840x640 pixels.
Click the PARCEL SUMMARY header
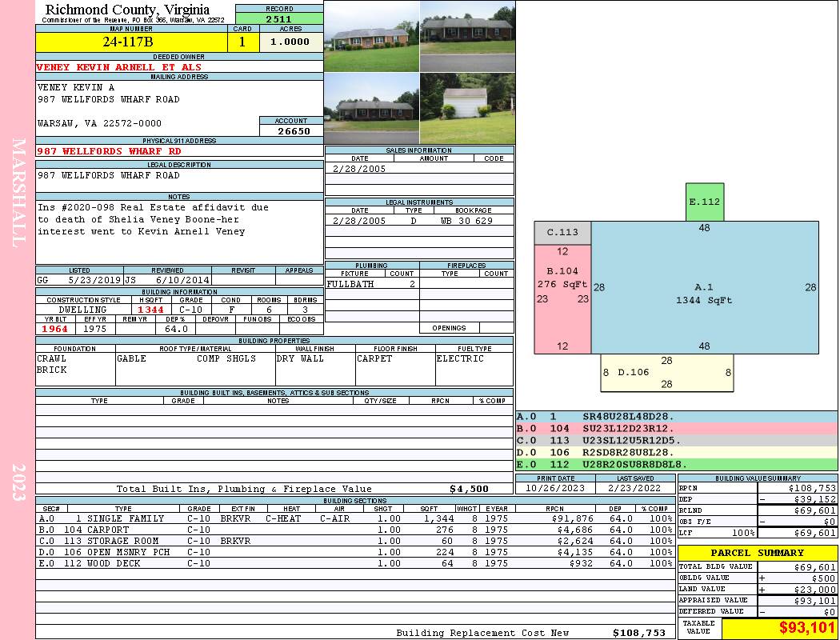tap(758, 553)
